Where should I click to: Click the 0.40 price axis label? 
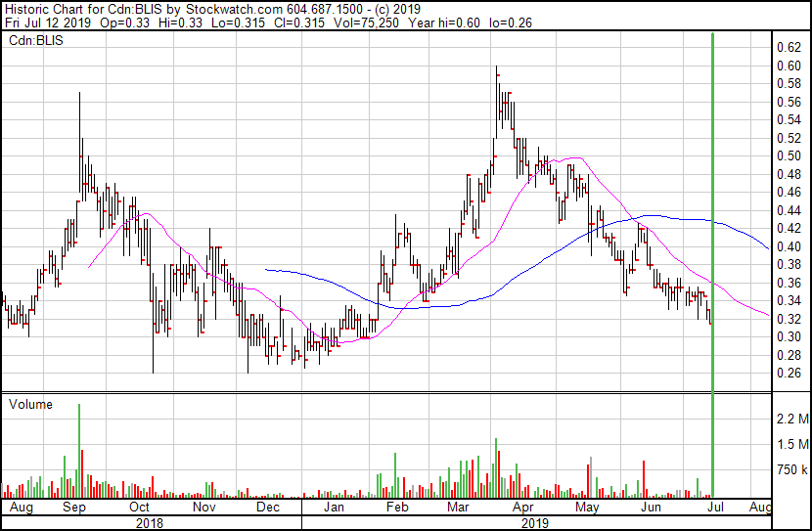[789, 246]
